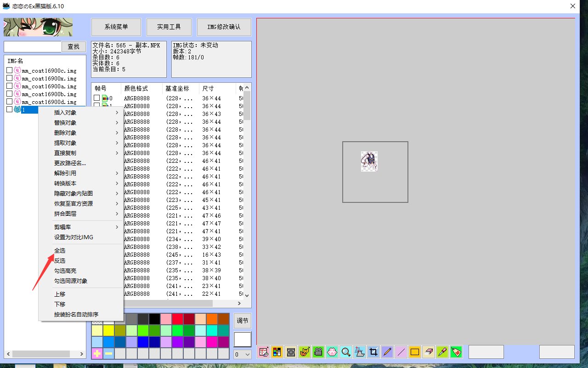Image resolution: width=588 pixels, height=368 pixels.
Task: Choose 全选 from the context menu
Action: tap(60, 250)
